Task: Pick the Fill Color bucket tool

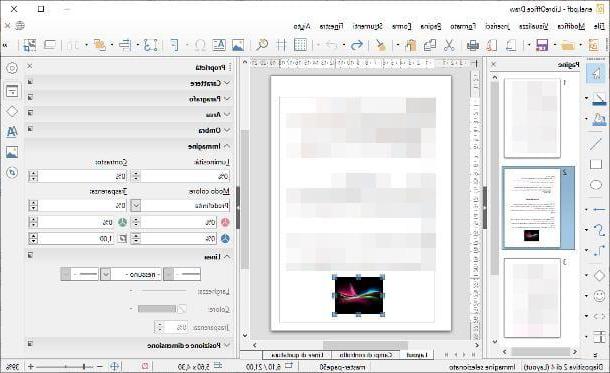Action: point(599,119)
